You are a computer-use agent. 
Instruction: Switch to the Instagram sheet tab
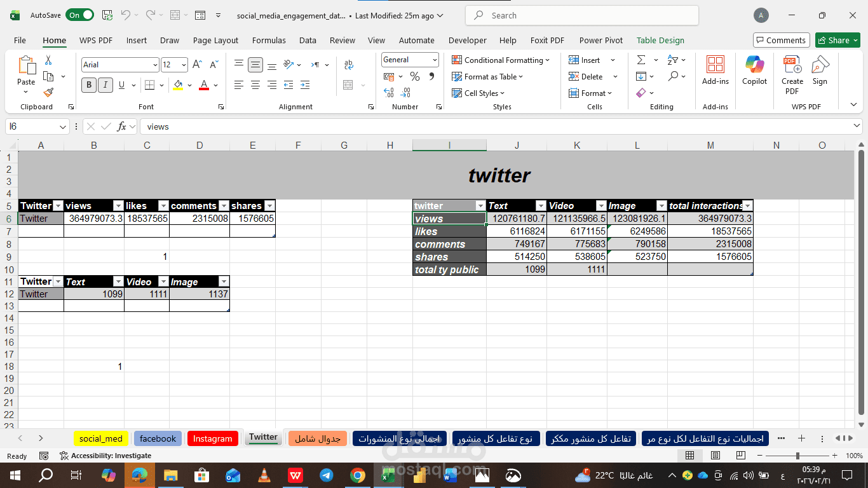pyautogui.click(x=212, y=438)
